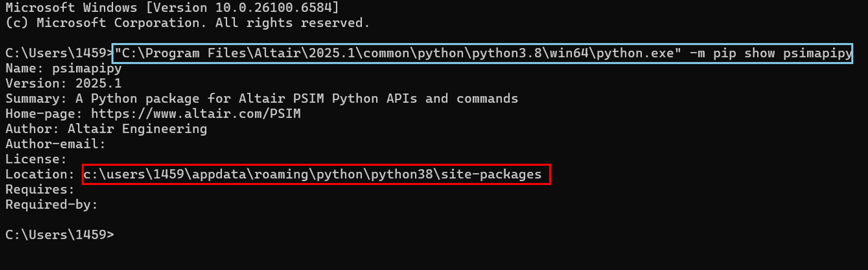Click the empty command prompt at the bottom

click(x=60, y=235)
